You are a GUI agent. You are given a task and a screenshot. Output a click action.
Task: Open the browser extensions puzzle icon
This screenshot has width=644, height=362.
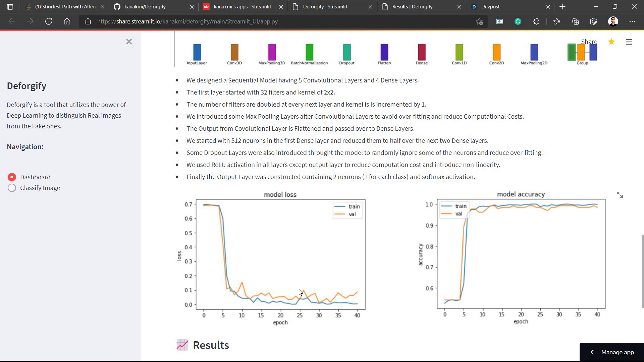[536, 21]
